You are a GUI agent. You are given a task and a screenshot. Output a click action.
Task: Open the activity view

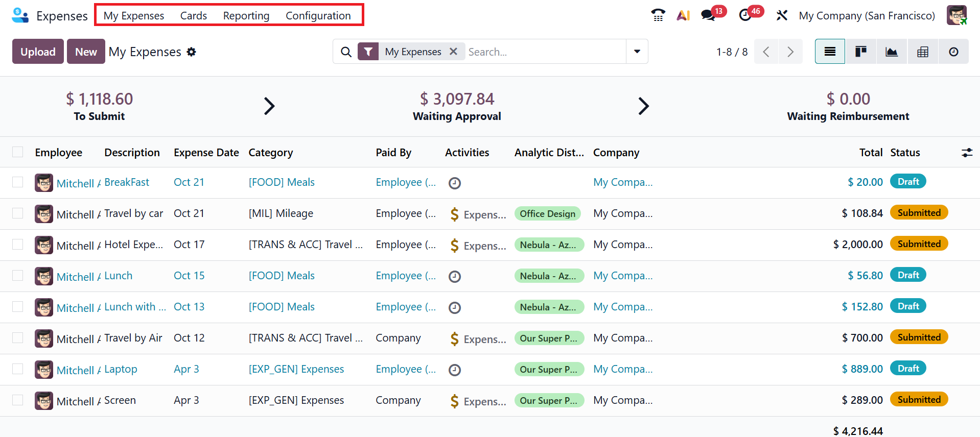tap(953, 52)
